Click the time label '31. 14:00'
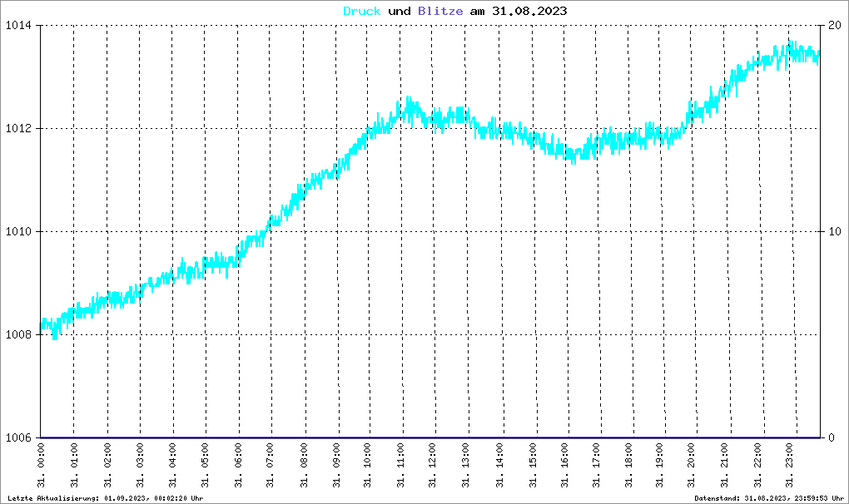 click(x=499, y=466)
